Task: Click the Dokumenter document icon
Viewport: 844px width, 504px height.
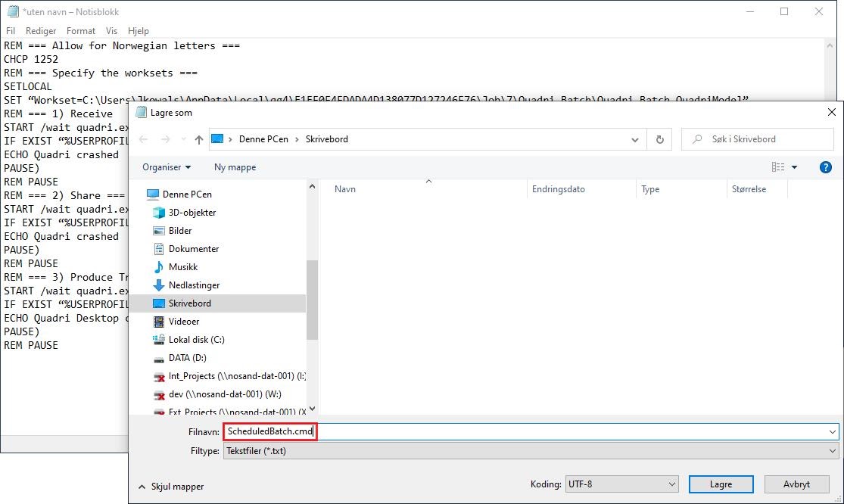Action: 159,249
